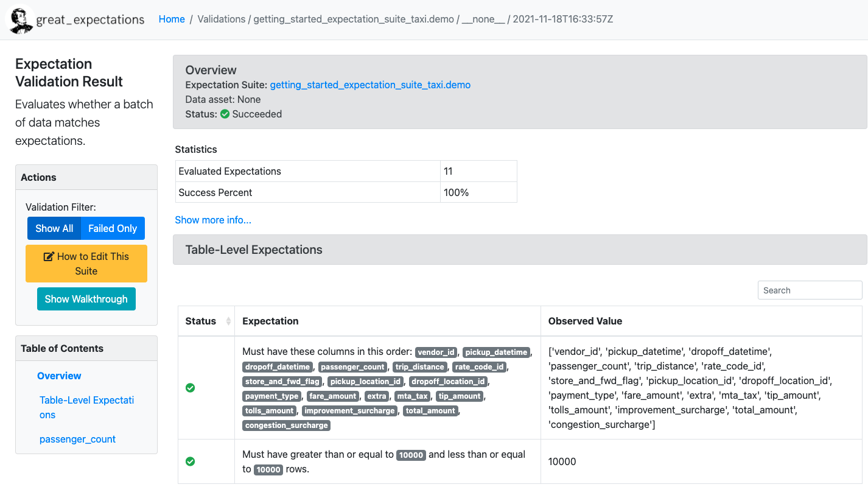868x487 pixels.
Task: Open the How to Edit This Suite button
Action: coord(86,264)
